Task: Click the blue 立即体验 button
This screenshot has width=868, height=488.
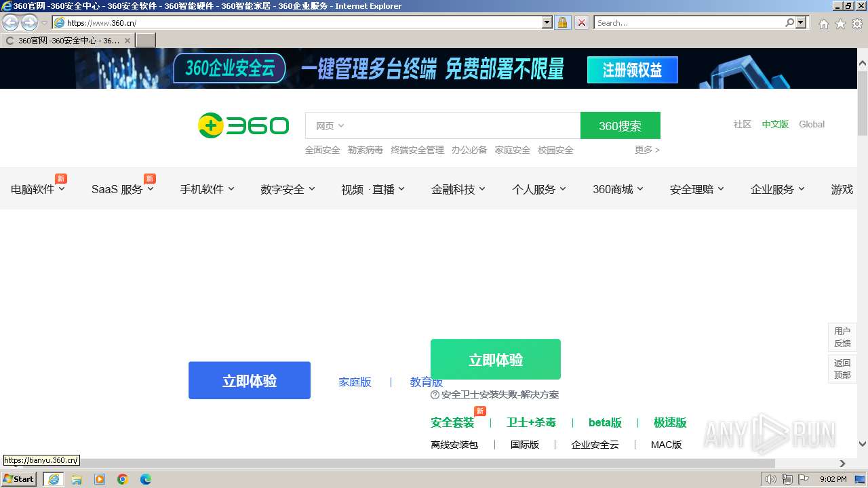Action: pyautogui.click(x=250, y=380)
